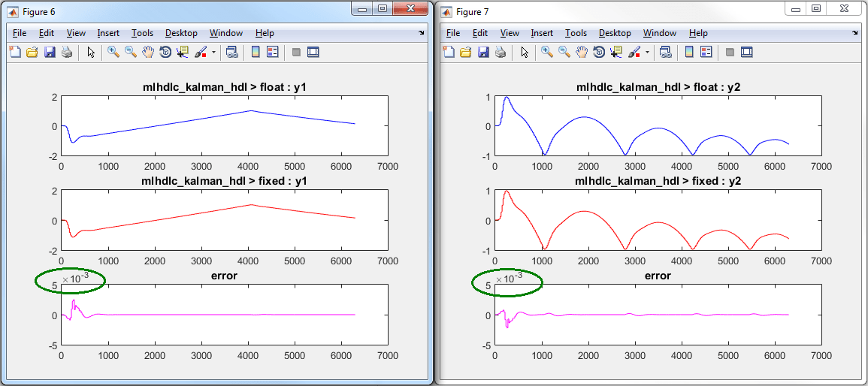Image resolution: width=868 pixels, height=386 pixels.
Task: Click Save Figure icon in Figure 6
Action: point(50,52)
